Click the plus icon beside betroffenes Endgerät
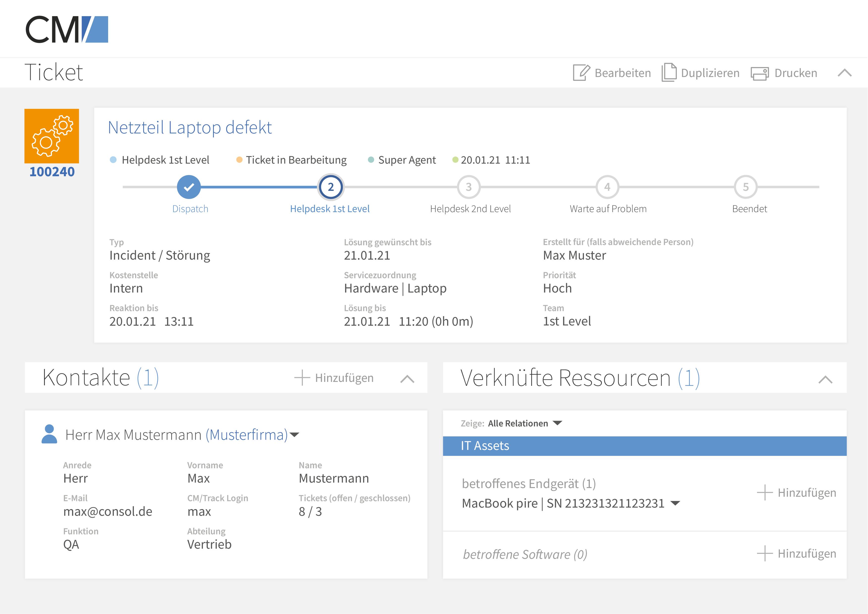The height and width of the screenshot is (614, 868). tap(765, 493)
